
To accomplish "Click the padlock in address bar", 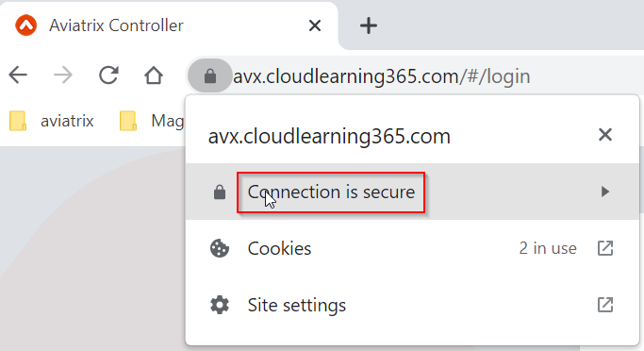I will click(210, 75).
